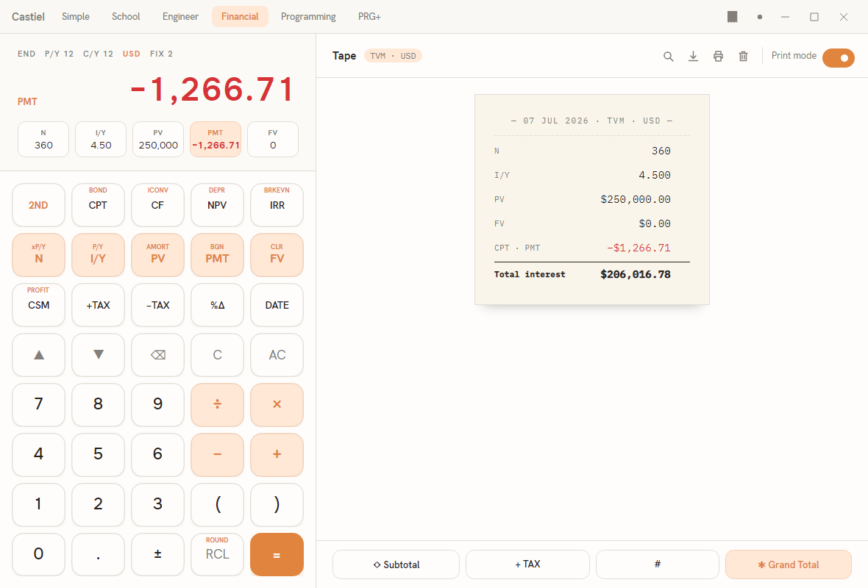Click the C/Y 12 indicator
The height and width of the screenshot is (588, 868).
(x=98, y=54)
